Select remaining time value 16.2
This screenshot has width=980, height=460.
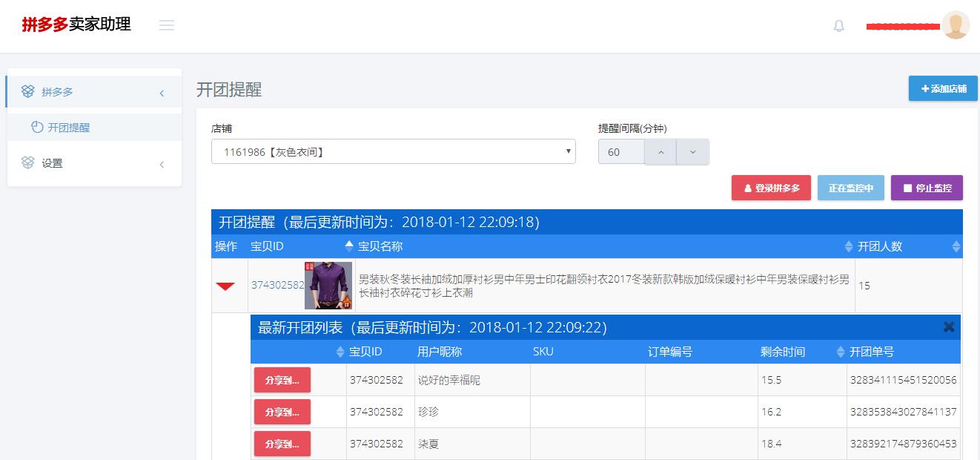pyautogui.click(x=771, y=412)
